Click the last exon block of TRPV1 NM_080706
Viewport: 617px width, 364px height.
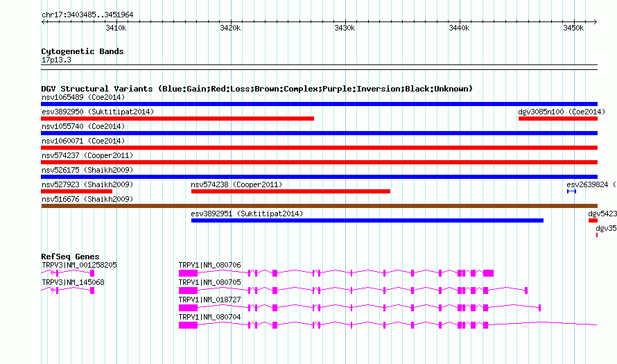point(488,273)
